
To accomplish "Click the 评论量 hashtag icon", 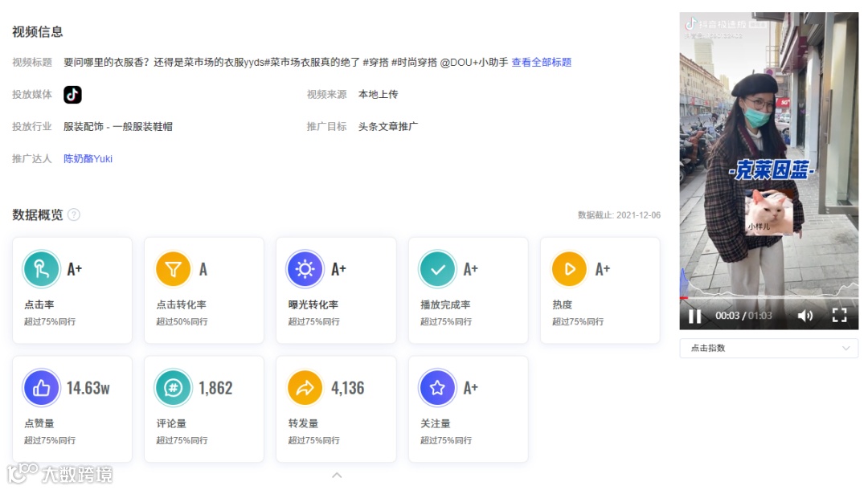I will pyautogui.click(x=174, y=387).
